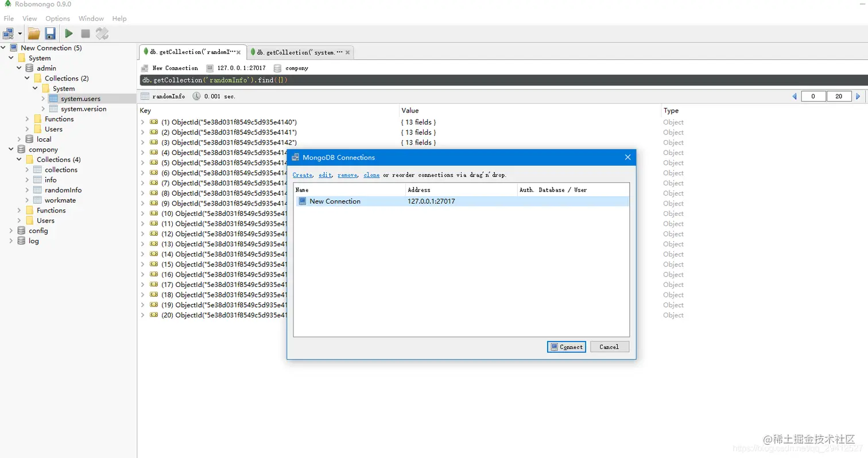Go to previous page of results arrow
Image resolution: width=868 pixels, height=458 pixels.
click(x=795, y=96)
